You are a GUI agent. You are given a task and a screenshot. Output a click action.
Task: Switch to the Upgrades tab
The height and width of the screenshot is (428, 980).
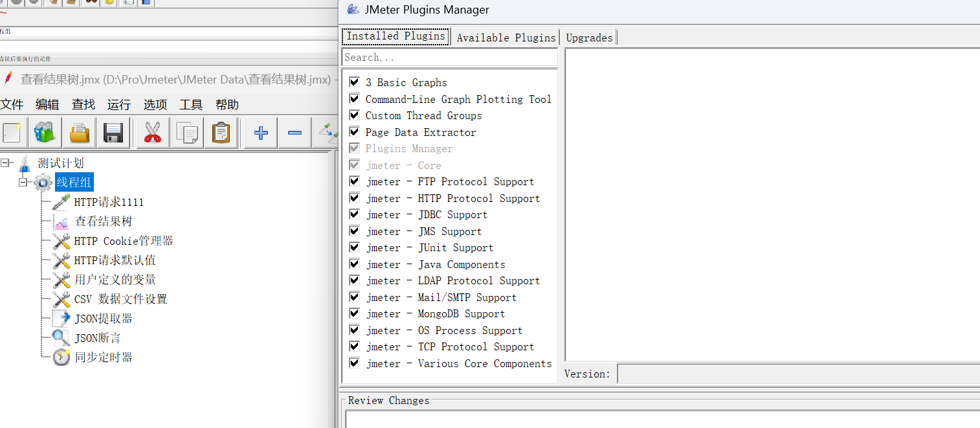point(589,38)
